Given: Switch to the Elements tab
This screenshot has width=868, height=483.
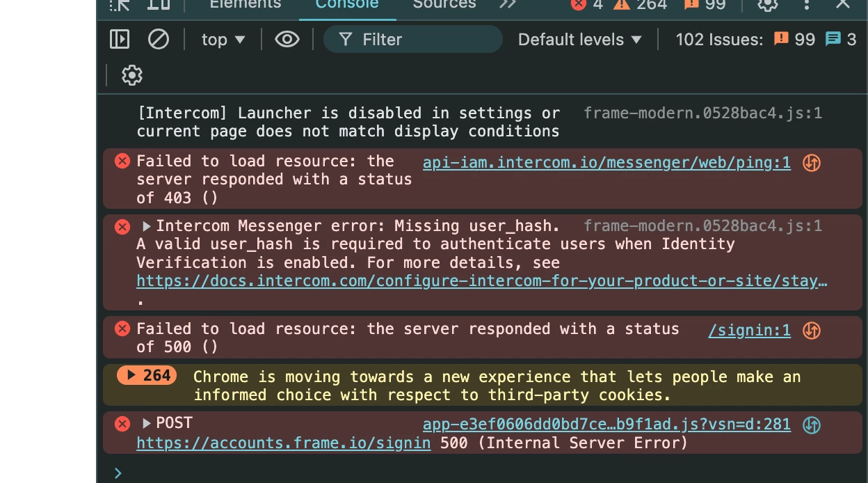Looking at the screenshot, I should 245,4.
